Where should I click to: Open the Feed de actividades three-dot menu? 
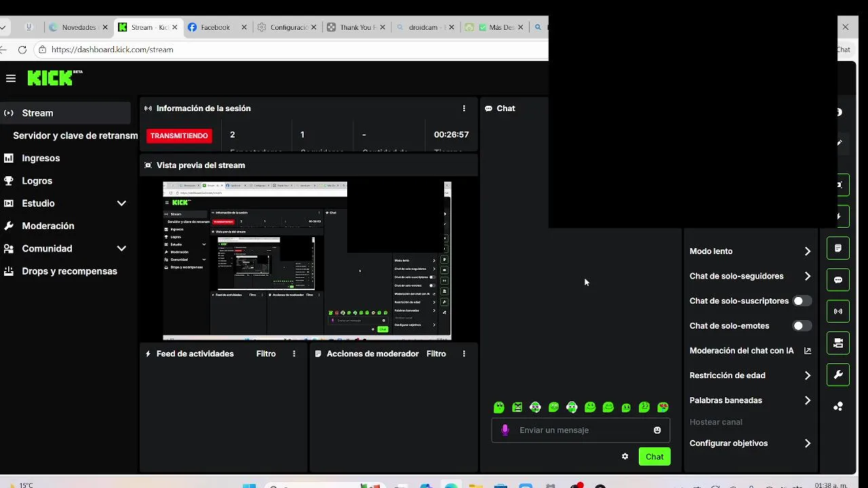tap(294, 354)
